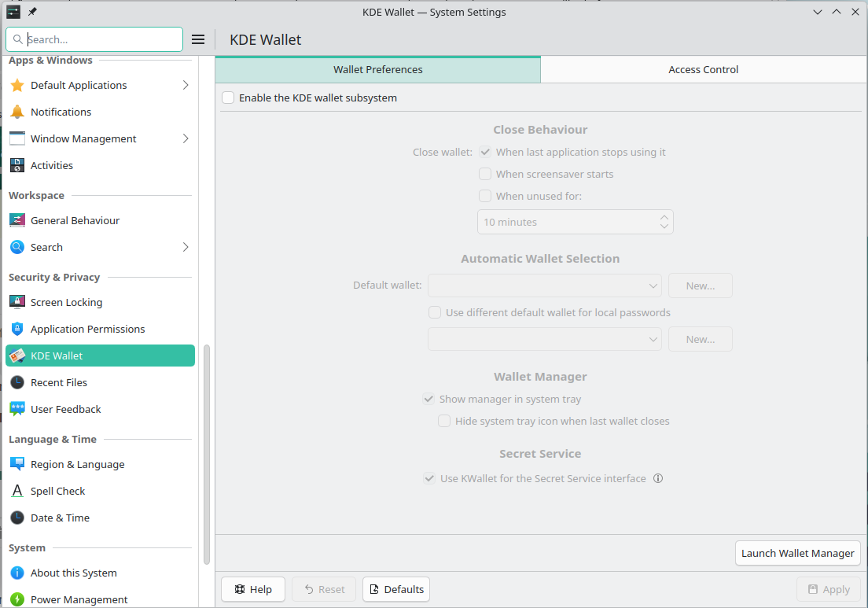Image resolution: width=868 pixels, height=608 pixels.
Task: Increase the unused minutes spinner value
Action: (664, 216)
